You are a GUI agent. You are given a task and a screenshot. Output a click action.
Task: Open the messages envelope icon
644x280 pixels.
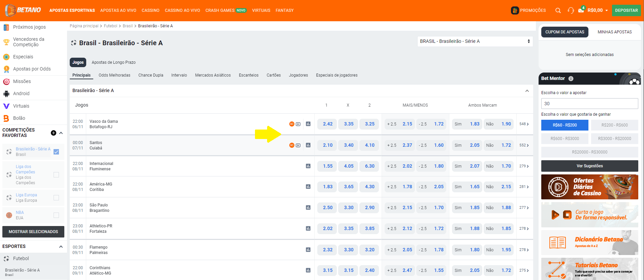point(581,10)
